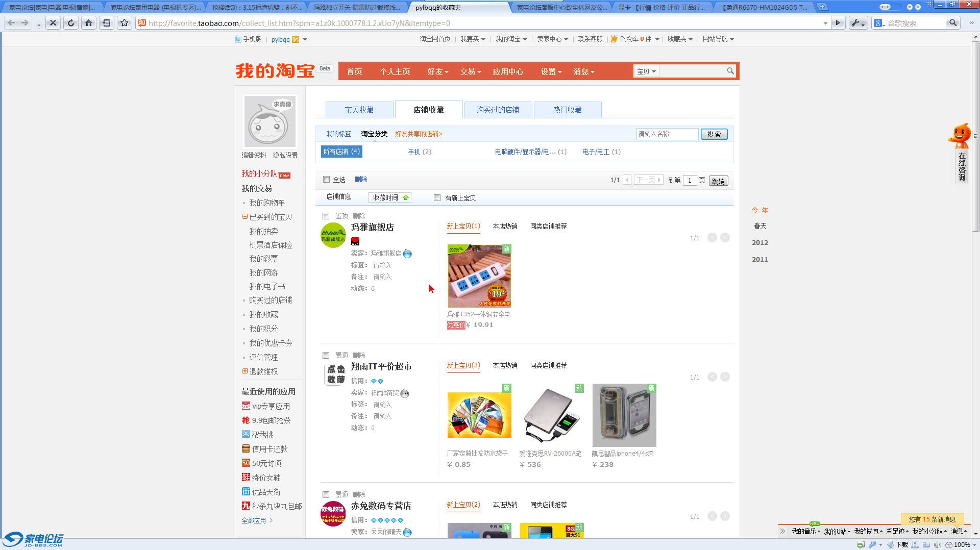Open the 我的淘宝 top bar dropdown
The image size is (980, 550).
click(x=511, y=39)
